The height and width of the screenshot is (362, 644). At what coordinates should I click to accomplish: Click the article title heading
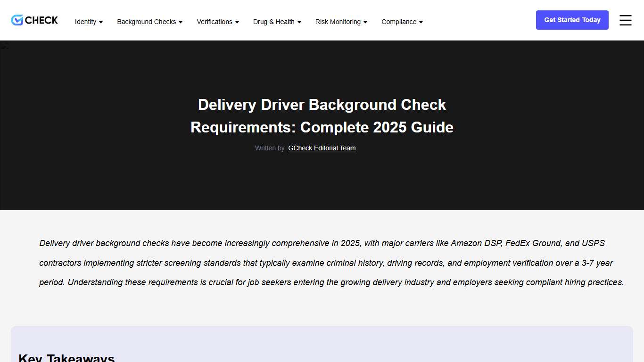coord(322,116)
